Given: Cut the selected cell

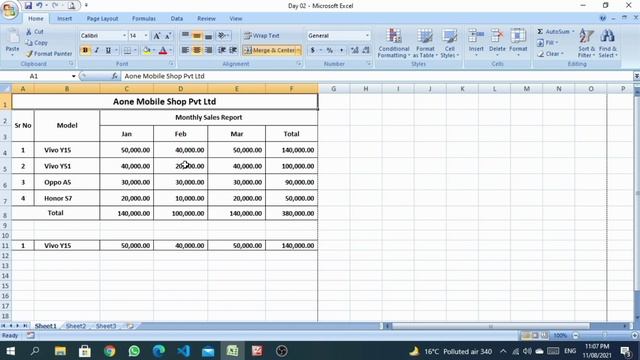Looking at the screenshot, I should pyautogui.click(x=35, y=31).
